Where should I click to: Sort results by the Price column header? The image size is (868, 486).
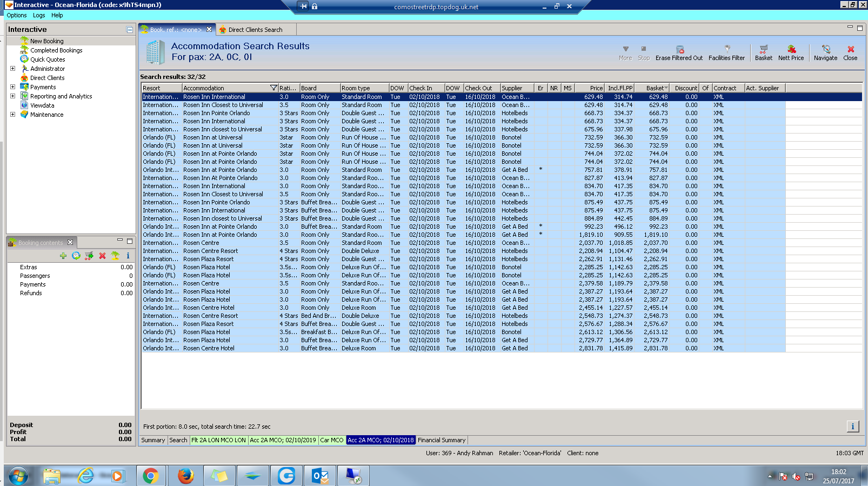tap(589, 88)
